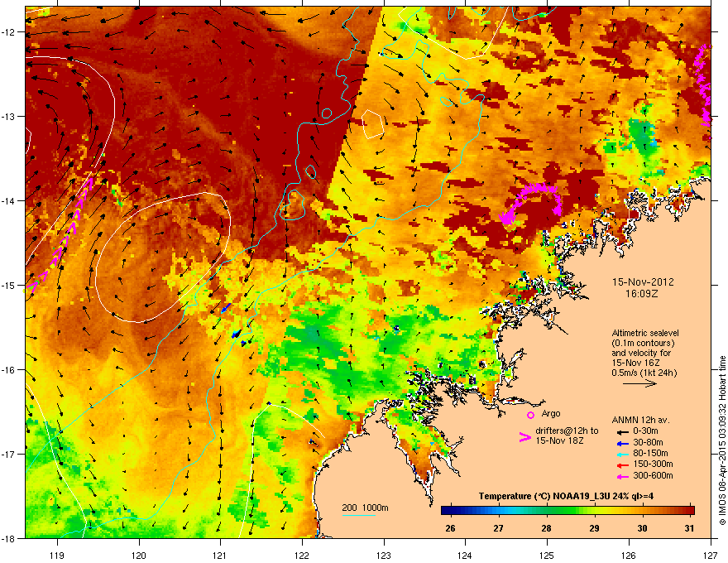
Task: Click the "16:09Z" time text
Action: coord(642,294)
